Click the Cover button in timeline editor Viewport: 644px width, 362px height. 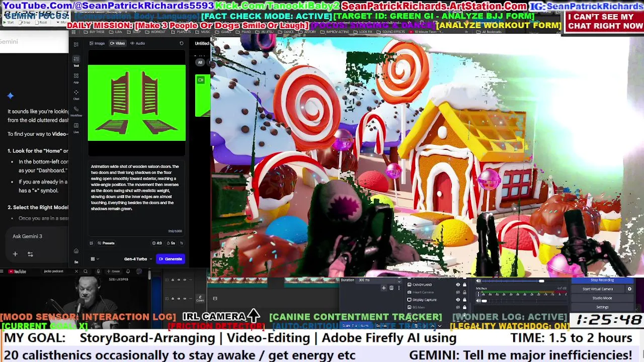coord(200,299)
